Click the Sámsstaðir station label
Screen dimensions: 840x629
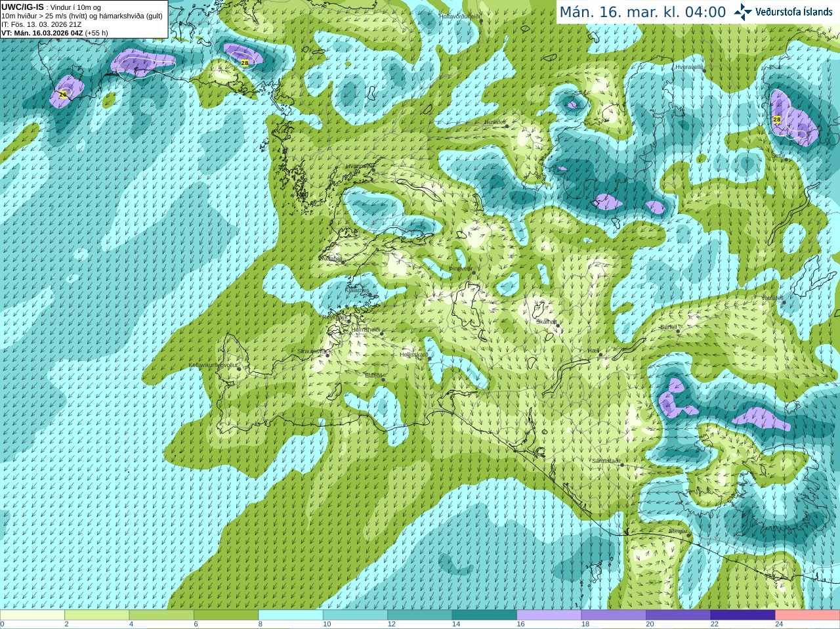606,461
